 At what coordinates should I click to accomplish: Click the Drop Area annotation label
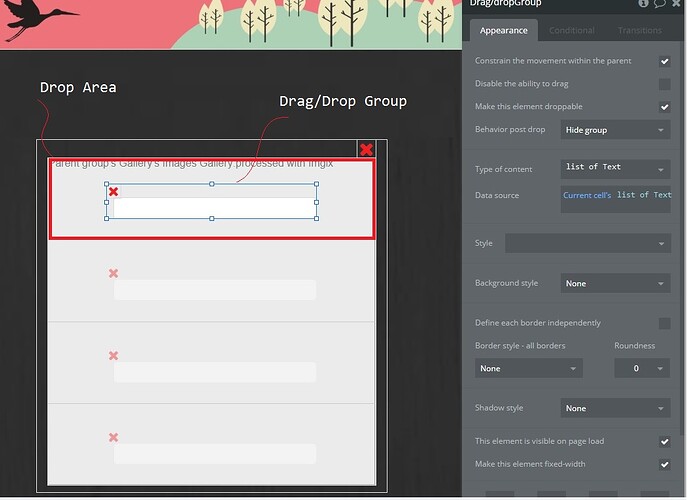(x=78, y=87)
